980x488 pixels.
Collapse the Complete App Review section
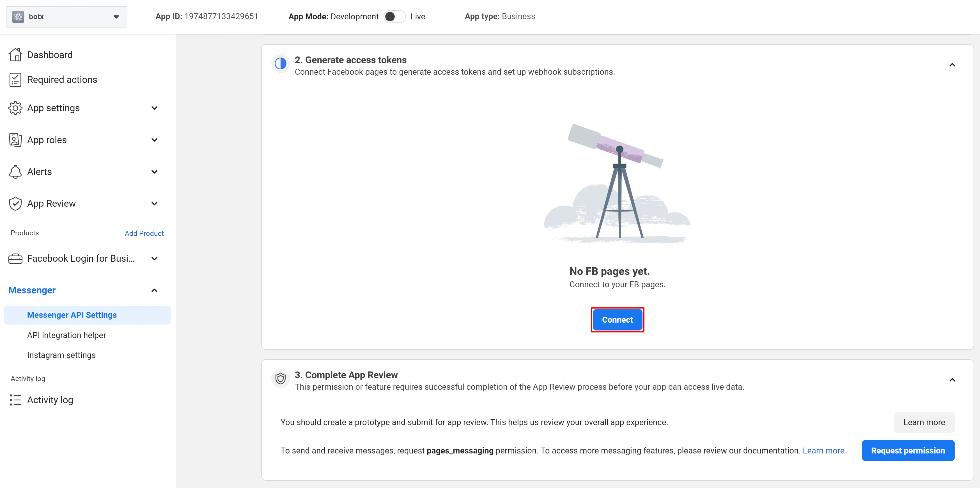(952, 380)
